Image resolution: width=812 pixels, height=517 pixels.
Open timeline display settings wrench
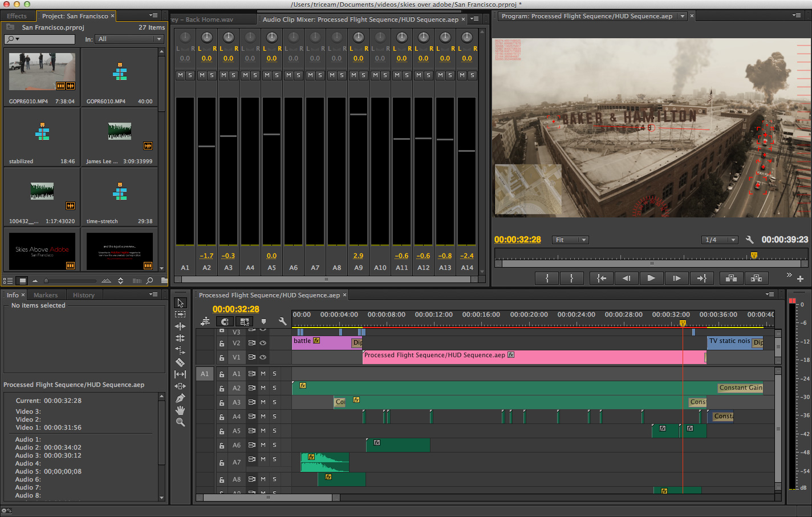[282, 322]
